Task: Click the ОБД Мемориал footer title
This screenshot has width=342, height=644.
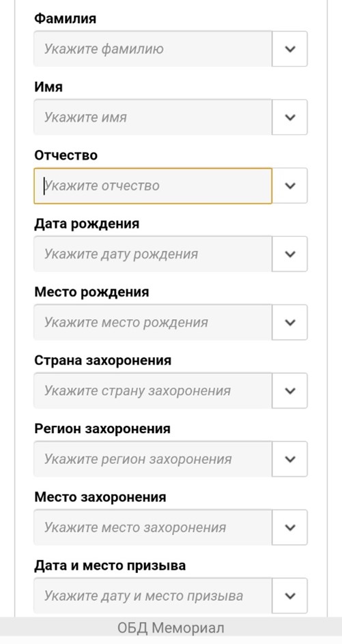Action: click(171, 628)
